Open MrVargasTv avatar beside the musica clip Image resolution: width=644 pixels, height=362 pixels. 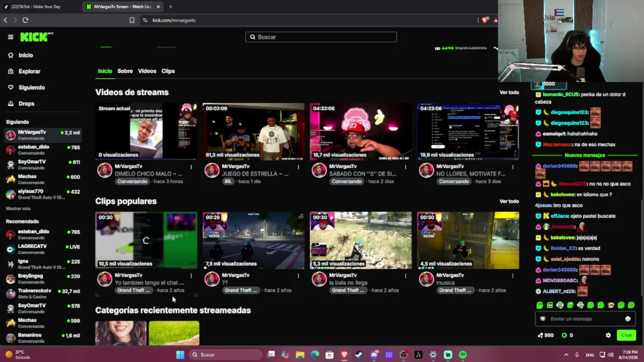426,279
